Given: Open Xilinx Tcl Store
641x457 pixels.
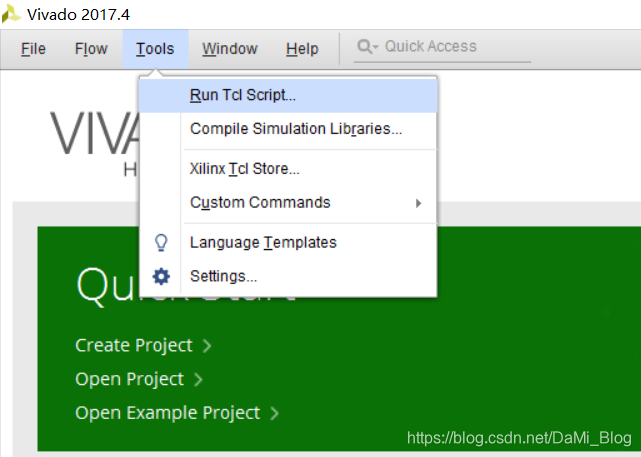Looking at the screenshot, I should [x=288, y=168].
